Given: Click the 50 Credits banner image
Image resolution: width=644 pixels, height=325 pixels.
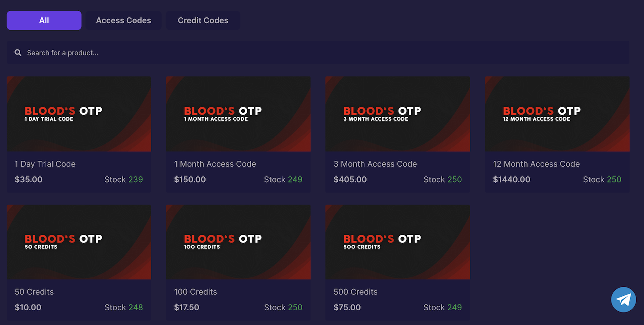Looking at the screenshot, I should [79, 242].
